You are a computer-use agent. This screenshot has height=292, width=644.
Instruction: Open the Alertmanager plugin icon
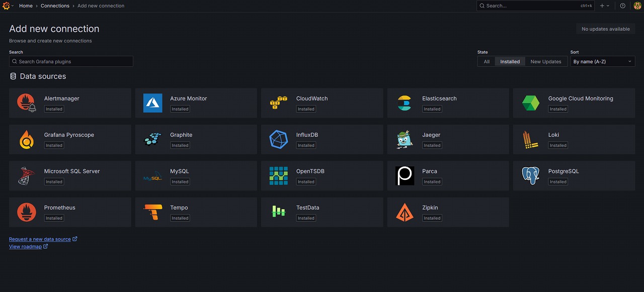click(x=26, y=103)
